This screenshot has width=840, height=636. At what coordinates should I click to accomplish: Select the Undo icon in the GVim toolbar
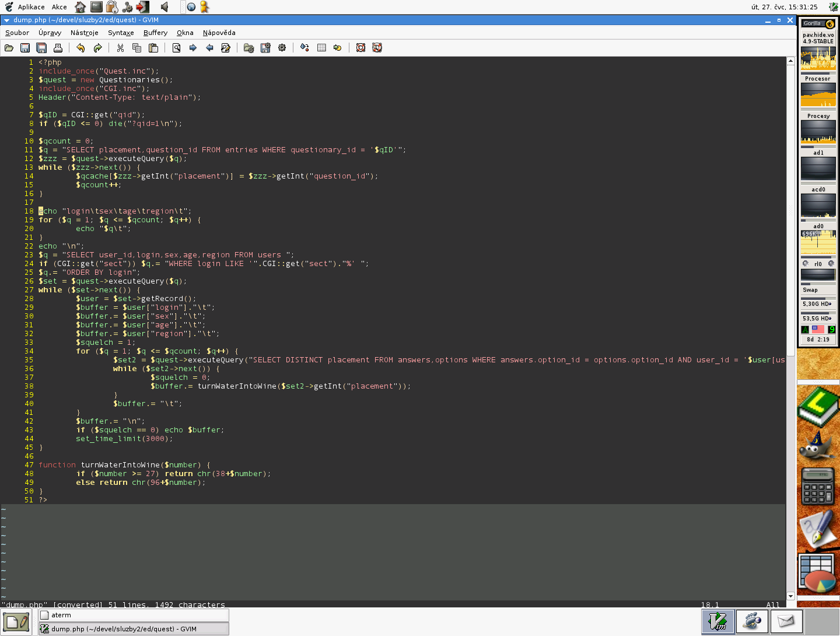[80, 48]
